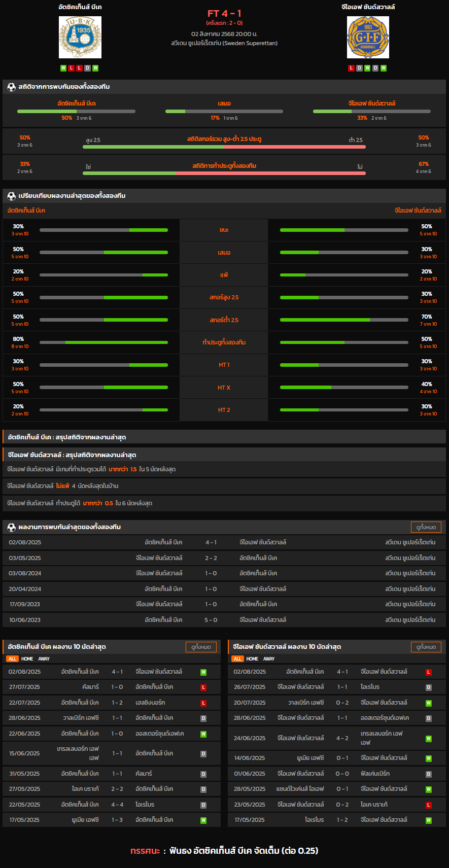Click L badge on Sundsvall list 02/08/2025 row
The width and height of the screenshot is (449, 868).
point(429,672)
